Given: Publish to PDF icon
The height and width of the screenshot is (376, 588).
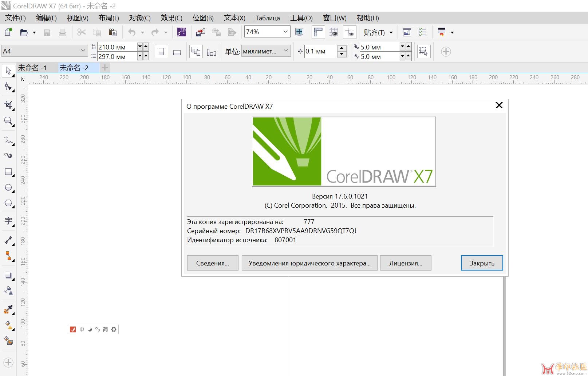Looking at the screenshot, I should [232, 32].
